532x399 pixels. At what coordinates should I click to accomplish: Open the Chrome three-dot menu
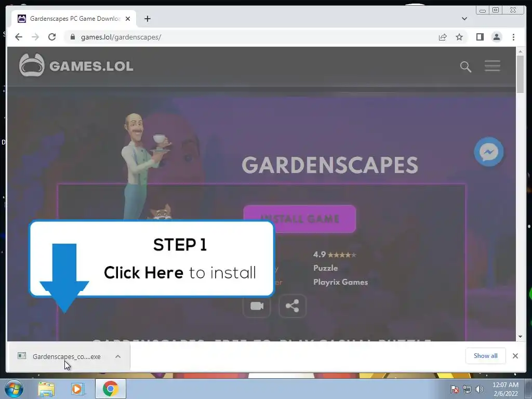(513, 37)
